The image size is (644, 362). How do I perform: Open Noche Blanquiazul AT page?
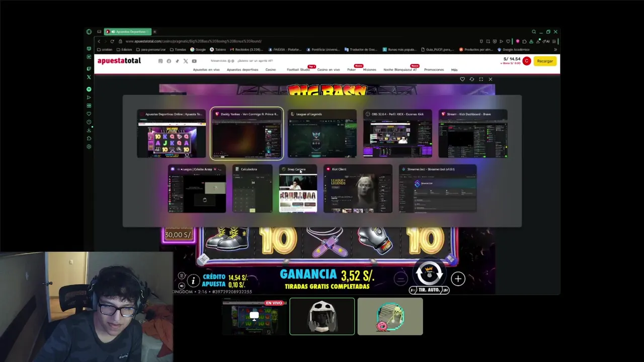point(400,70)
